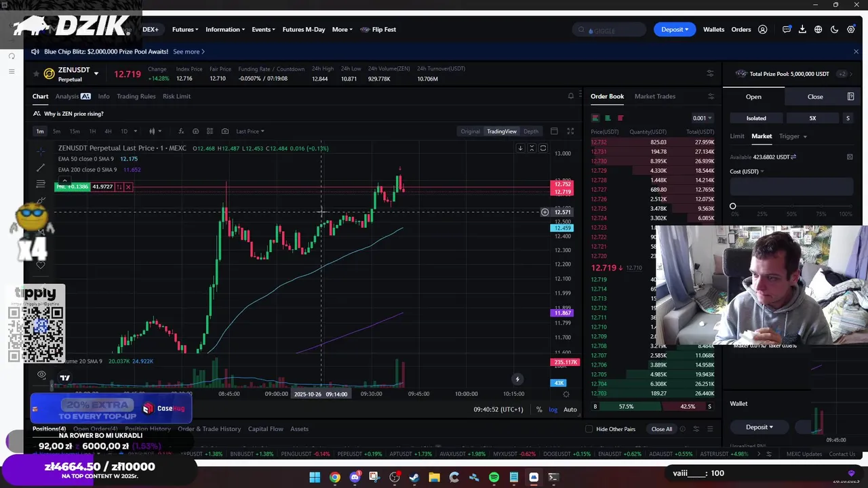Open the Events dropdown menu
This screenshot has height=488, width=868.
[263, 30]
